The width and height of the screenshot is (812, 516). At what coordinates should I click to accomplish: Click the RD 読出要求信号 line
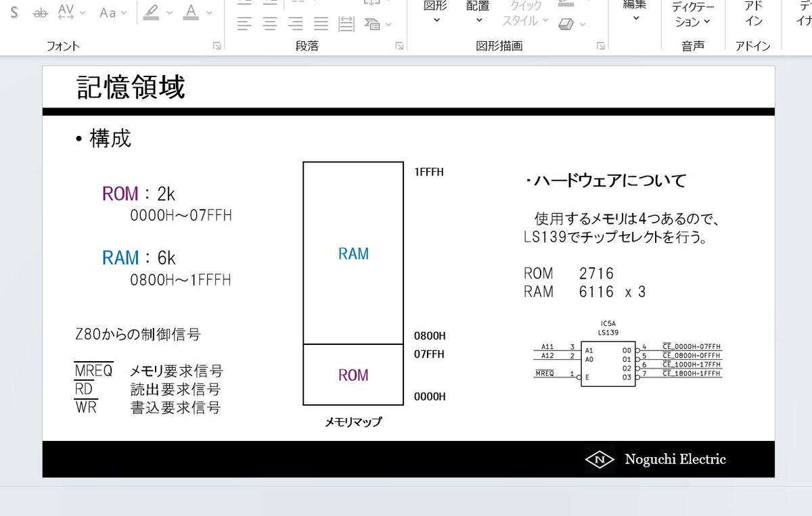pos(148,390)
